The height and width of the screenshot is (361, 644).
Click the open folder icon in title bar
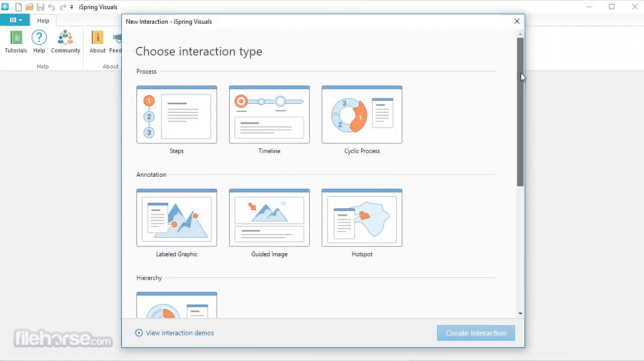30,7
